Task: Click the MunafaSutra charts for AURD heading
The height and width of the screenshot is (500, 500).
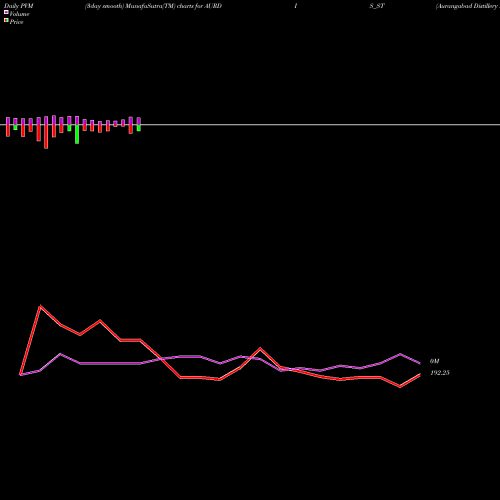Action: coord(153,6)
